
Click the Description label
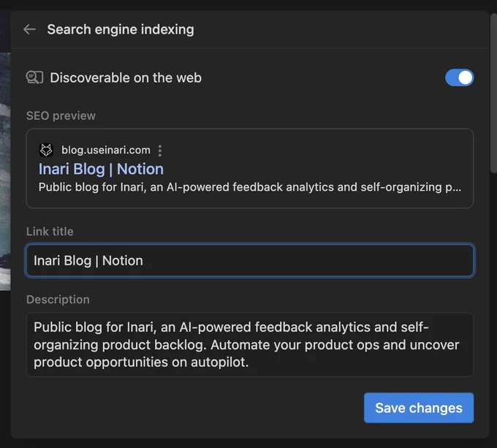point(58,300)
